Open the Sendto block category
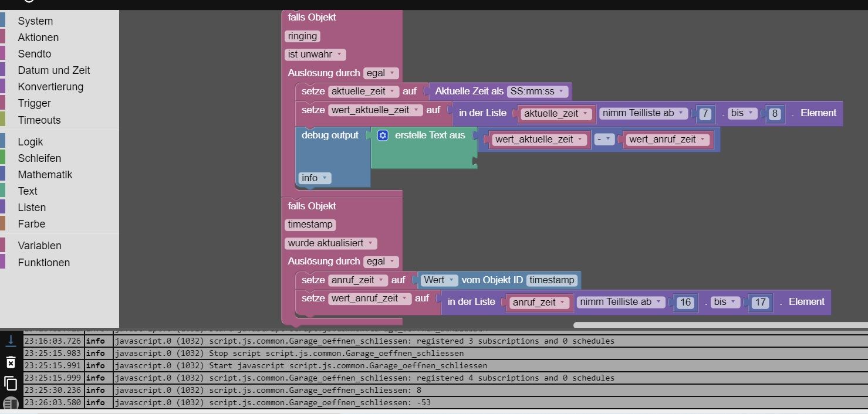The height and width of the screenshot is (414, 868). [x=35, y=54]
